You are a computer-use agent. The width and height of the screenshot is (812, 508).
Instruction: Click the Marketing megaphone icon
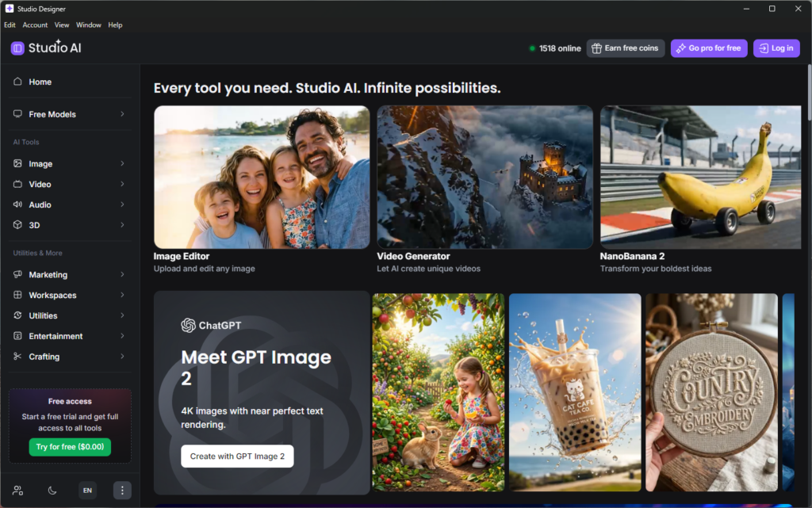(x=17, y=274)
